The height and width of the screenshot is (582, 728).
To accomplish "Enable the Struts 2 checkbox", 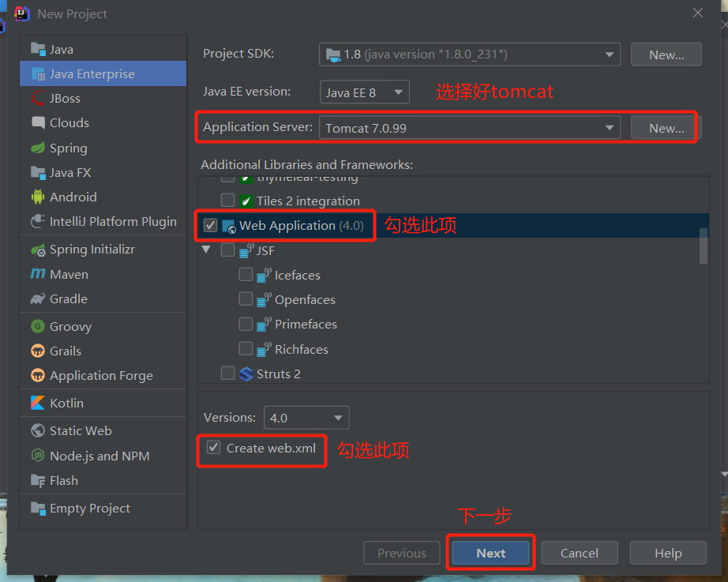I will (x=227, y=373).
